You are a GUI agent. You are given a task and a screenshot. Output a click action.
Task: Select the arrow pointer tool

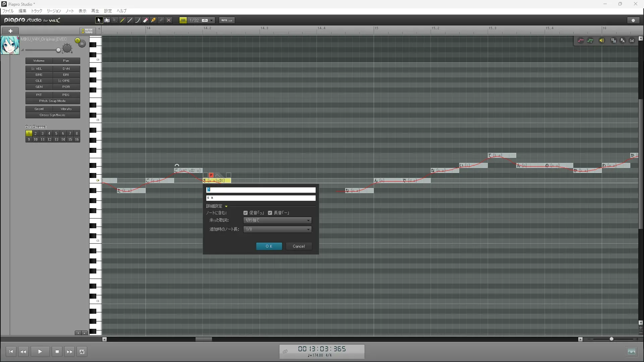point(99,20)
